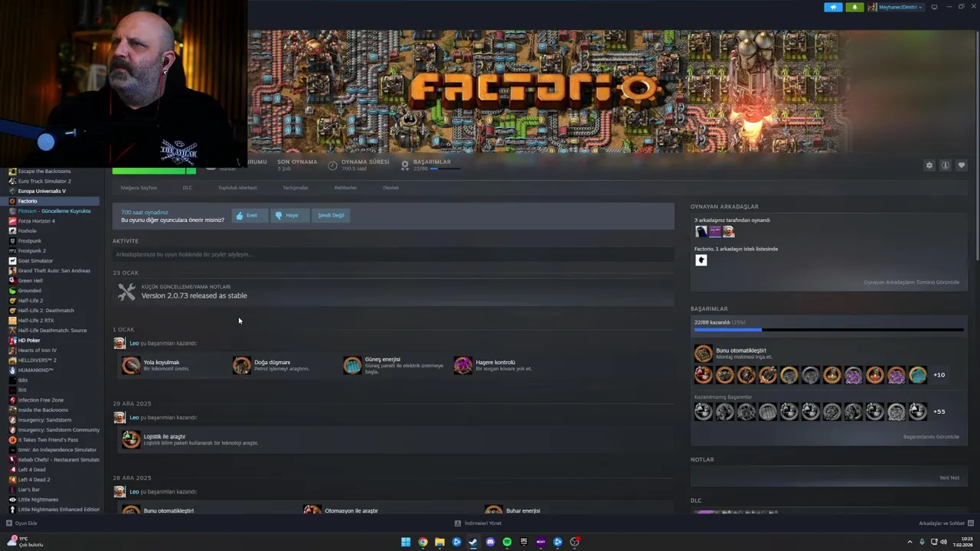The height and width of the screenshot is (551, 980).
Task: Click the first friend avatar who played
Action: pyautogui.click(x=701, y=231)
